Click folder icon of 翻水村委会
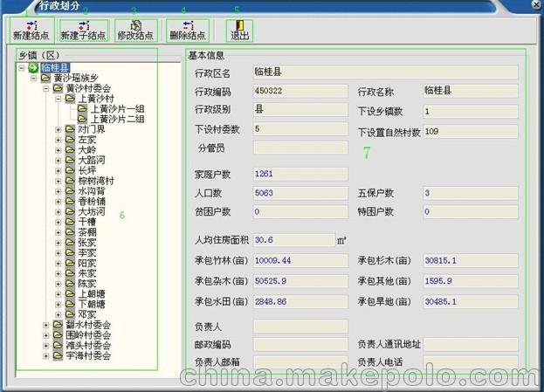The height and width of the screenshot is (392, 544). tap(58, 325)
